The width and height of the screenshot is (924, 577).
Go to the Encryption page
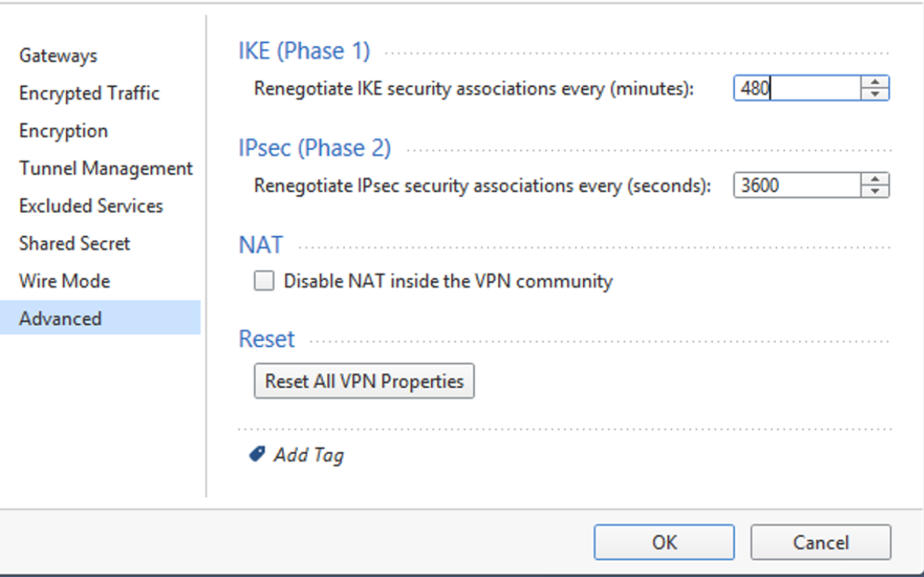64,131
